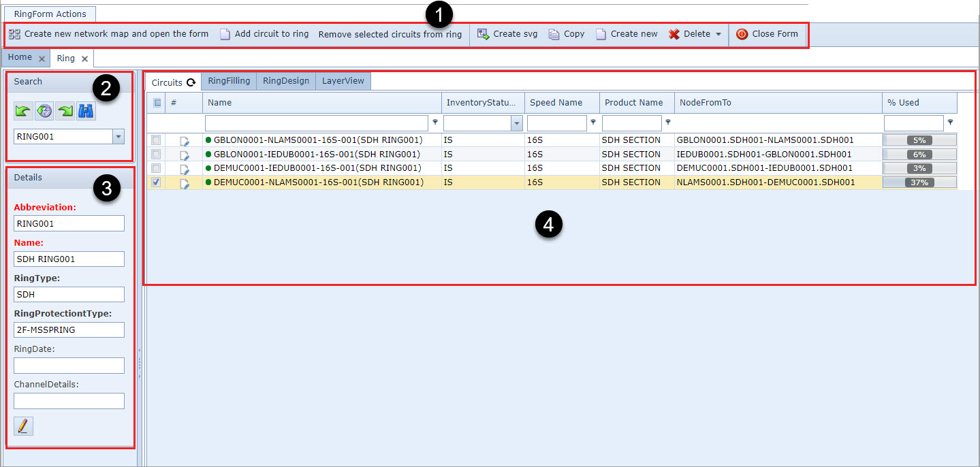Click Remove selected circuits from ring
The image size is (980, 467).
click(390, 34)
